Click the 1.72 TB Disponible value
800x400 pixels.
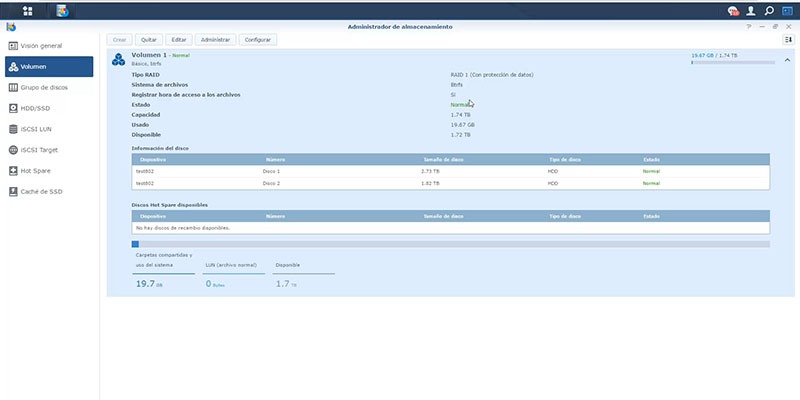(461, 135)
